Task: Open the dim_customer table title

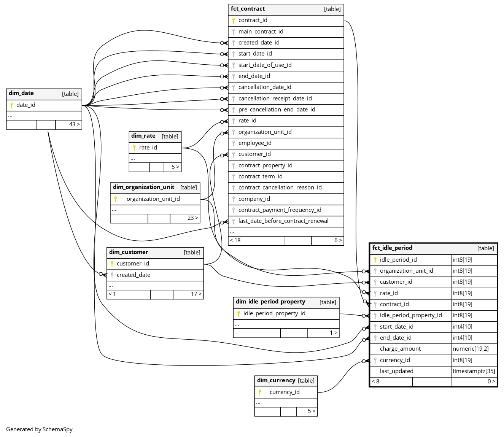Action: click(x=129, y=253)
